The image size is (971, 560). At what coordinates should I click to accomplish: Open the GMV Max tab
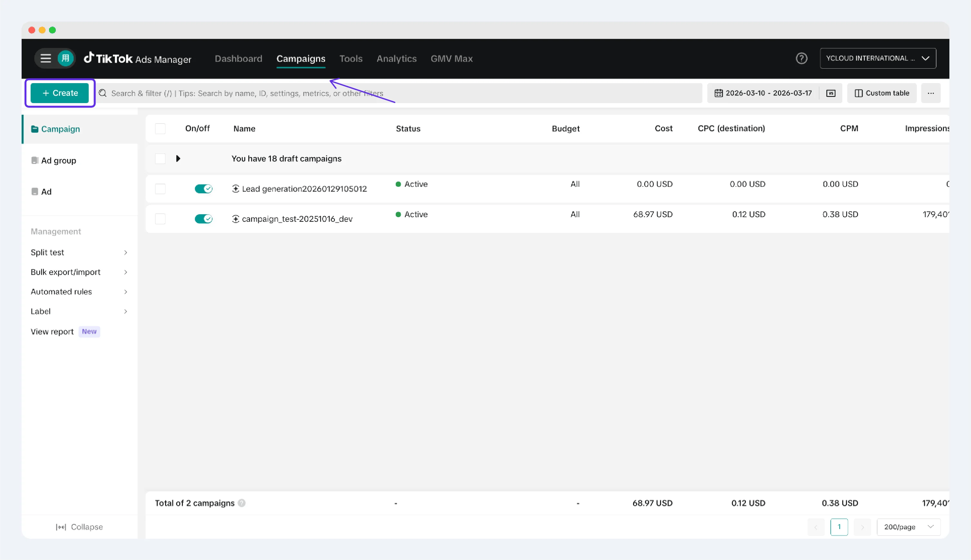451,58
